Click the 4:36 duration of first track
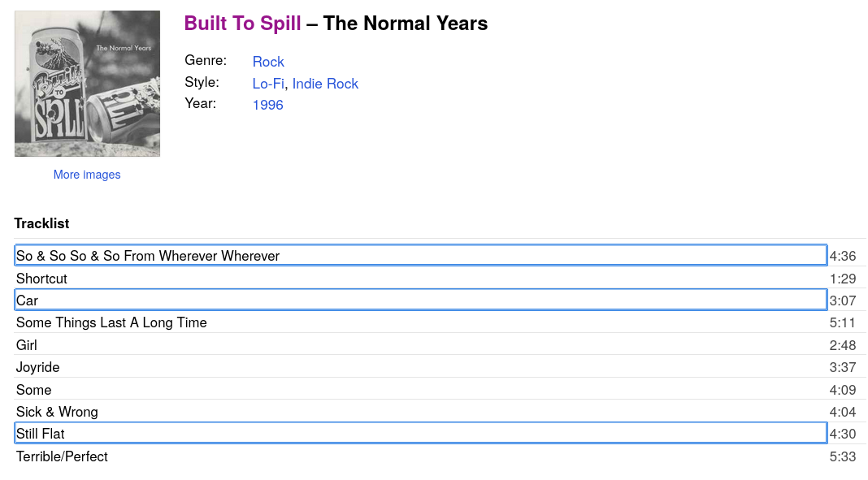 click(x=842, y=256)
